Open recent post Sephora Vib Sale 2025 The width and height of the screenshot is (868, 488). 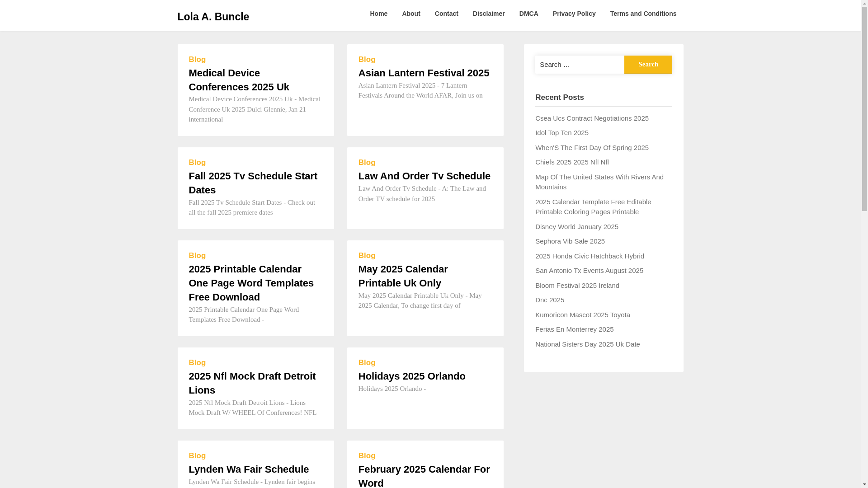(x=570, y=241)
